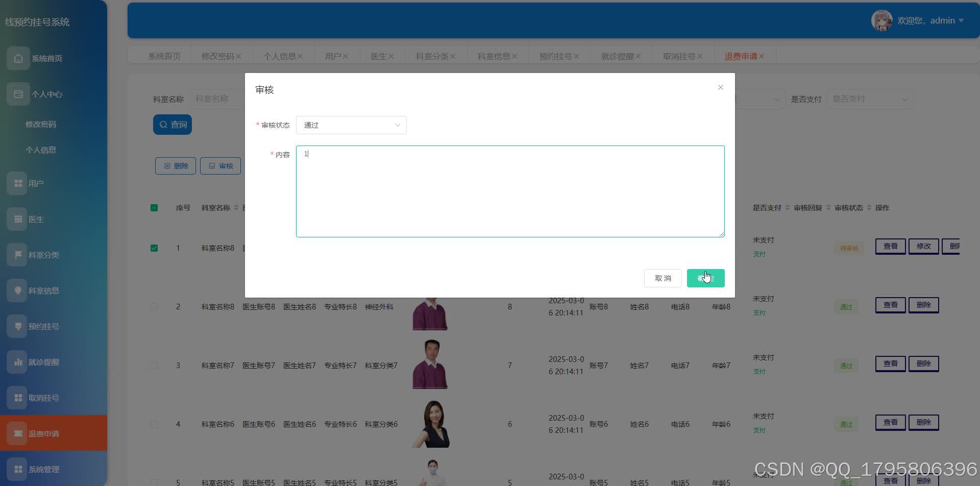Screen dimensions: 980x486
Task: Close the 预约挂号 tab with its X
Action: pos(576,56)
